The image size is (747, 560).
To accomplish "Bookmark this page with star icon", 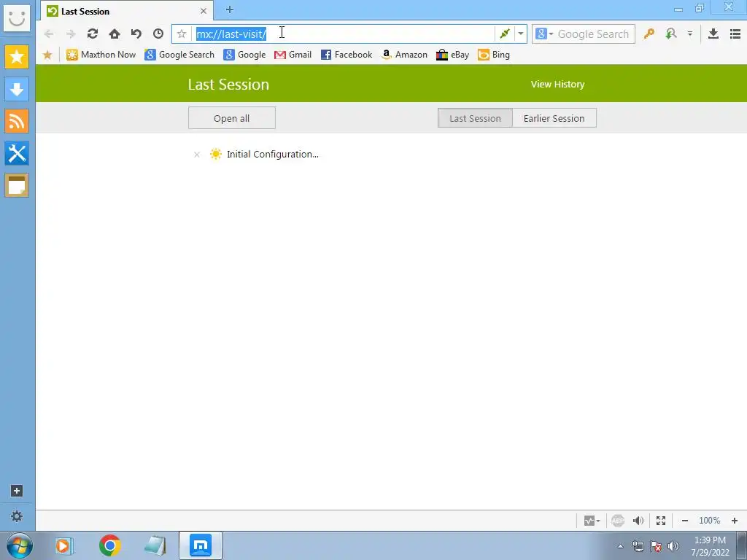I will pos(182,34).
